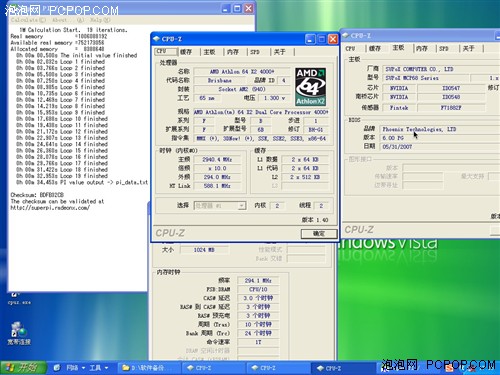Click the core speed value 2940.4 MHz
Viewport: 500px width, 375px height.
pos(217,159)
